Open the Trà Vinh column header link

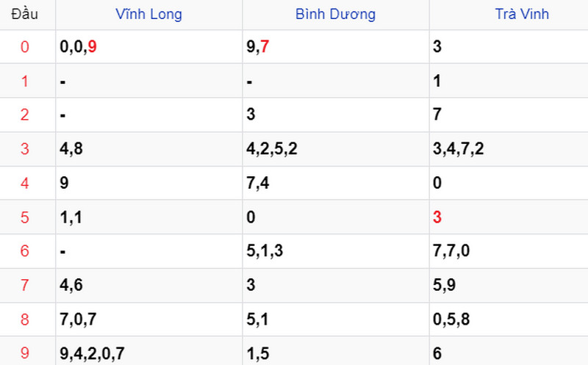(522, 14)
